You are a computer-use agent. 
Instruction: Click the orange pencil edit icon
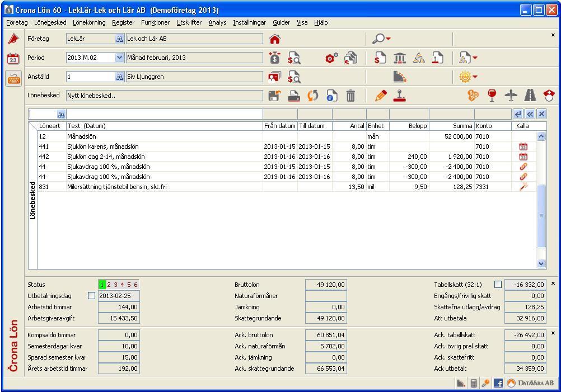(x=381, y=96)
